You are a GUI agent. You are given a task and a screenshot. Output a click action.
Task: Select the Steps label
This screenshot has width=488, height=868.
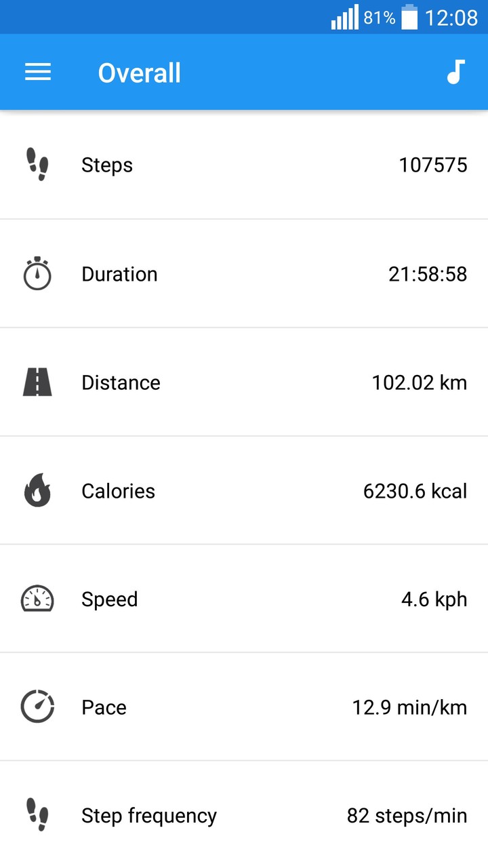[x=107, y=165]
